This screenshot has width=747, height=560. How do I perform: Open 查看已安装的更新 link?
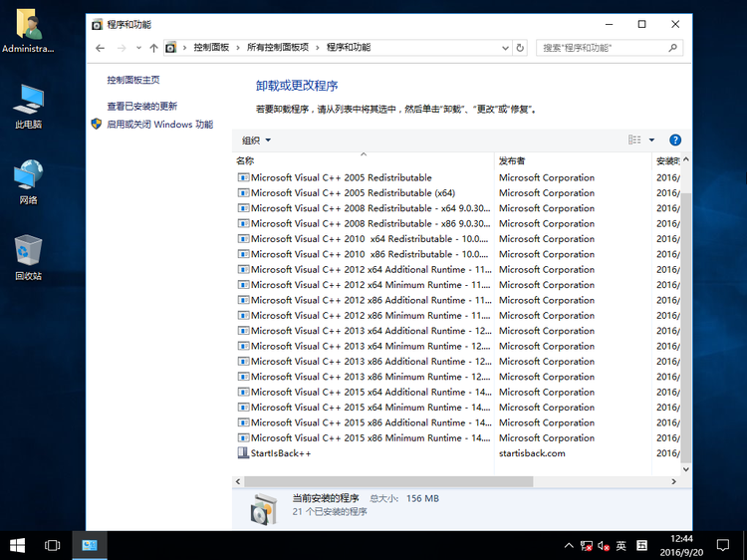(x=142, y=106)
